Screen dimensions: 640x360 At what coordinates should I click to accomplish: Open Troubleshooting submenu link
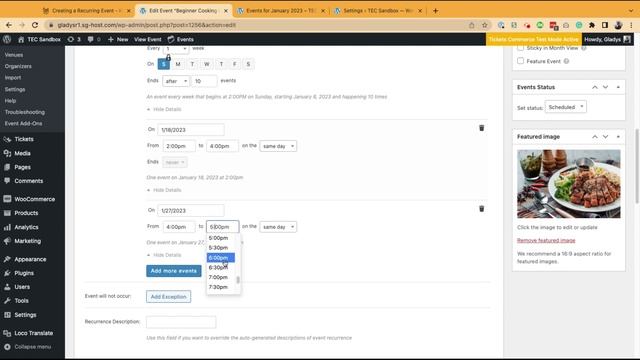click(x=24, y=112)
